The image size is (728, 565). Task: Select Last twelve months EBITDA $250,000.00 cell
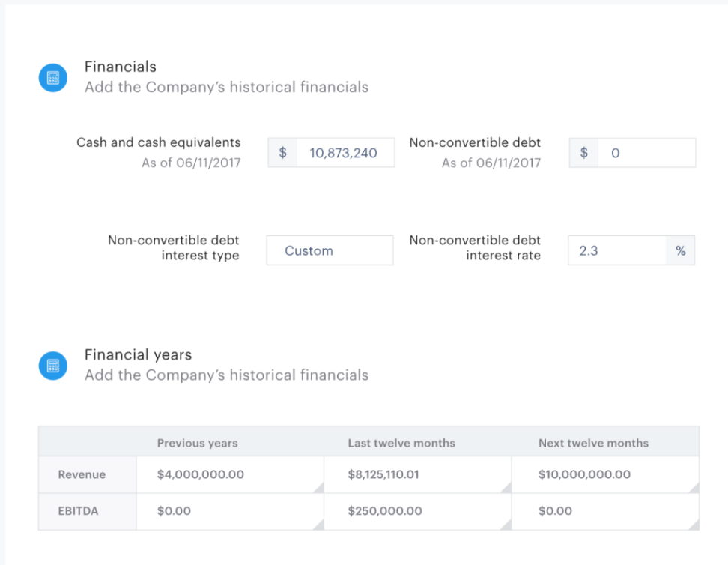pos(417,511)
